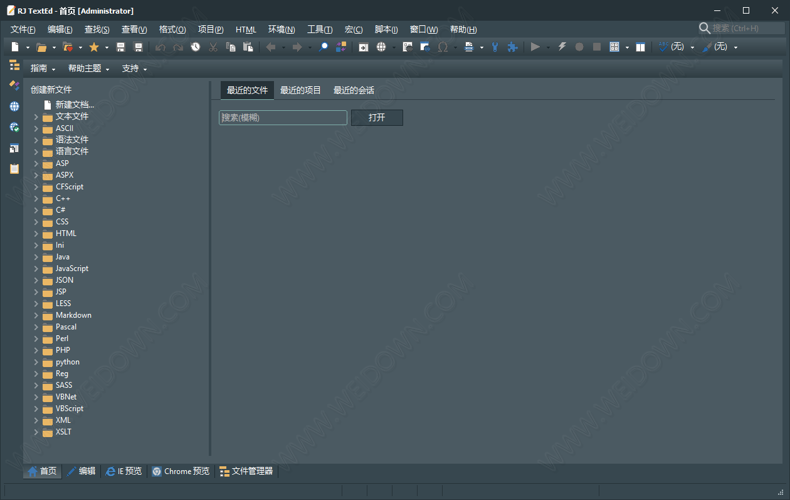Select the PHP folder item
The image size is (790, 500).
[x=63, y=350]
